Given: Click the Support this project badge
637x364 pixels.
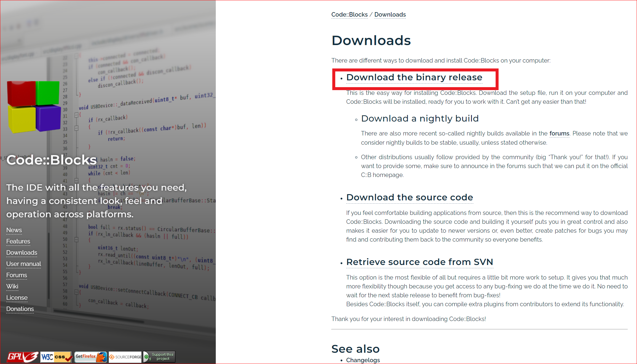Looking at the screenshot, I should pos(159,357).
